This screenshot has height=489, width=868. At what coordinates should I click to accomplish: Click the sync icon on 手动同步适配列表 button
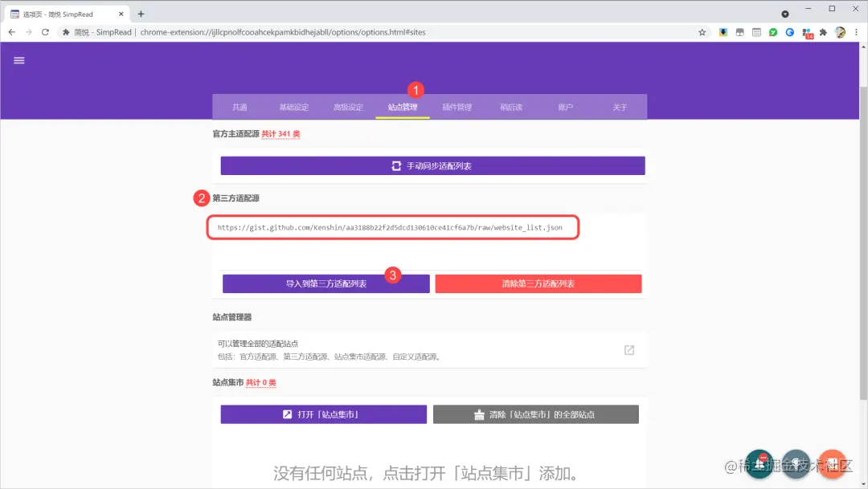click(395, 165)
